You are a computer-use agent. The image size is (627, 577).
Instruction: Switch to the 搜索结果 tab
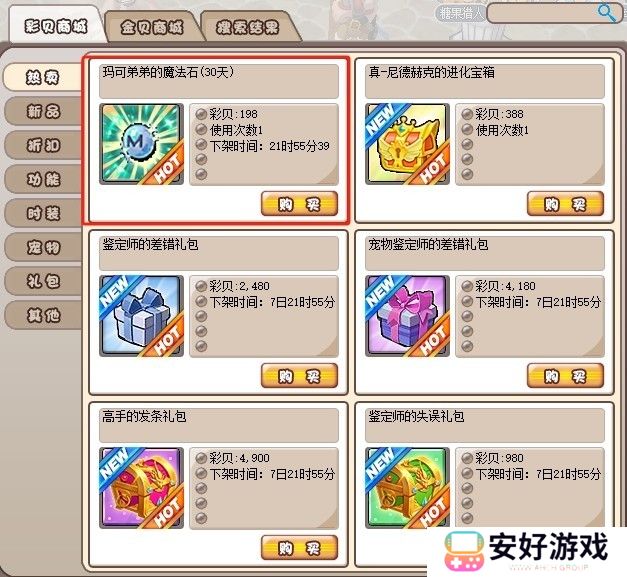[248, 27]
